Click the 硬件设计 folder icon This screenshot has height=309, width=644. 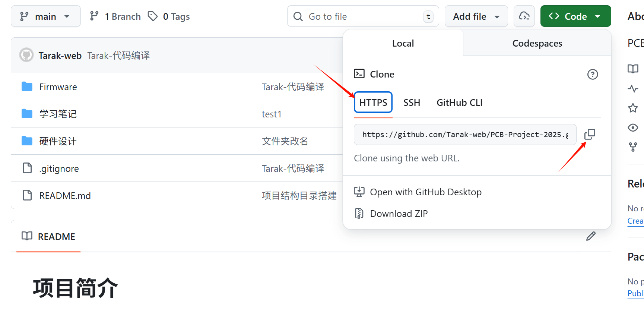click(x=27, y=141)
